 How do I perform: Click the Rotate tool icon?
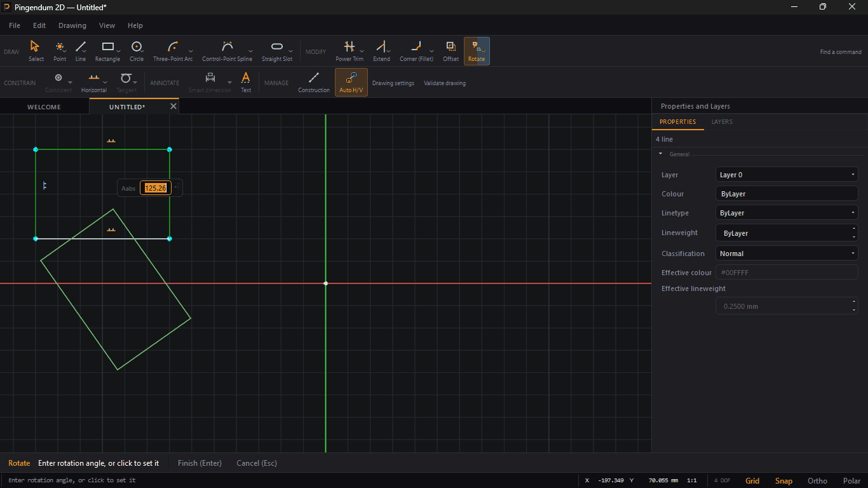[x=477, y=51]
